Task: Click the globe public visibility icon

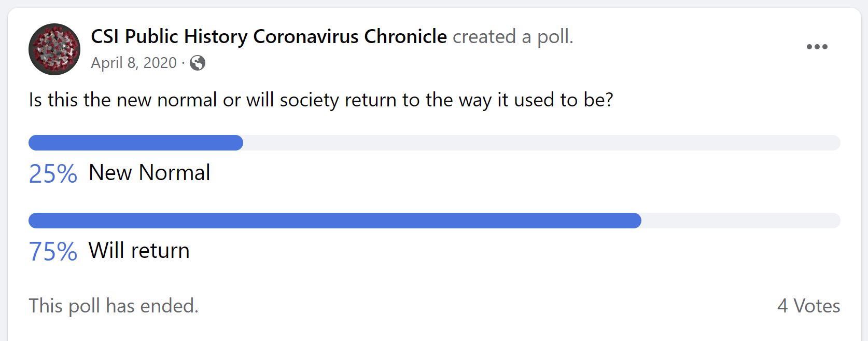Action: click(198, 63)
